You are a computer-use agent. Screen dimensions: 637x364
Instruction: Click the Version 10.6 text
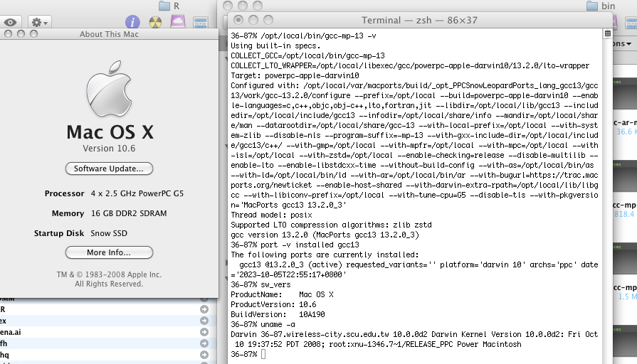109,149
